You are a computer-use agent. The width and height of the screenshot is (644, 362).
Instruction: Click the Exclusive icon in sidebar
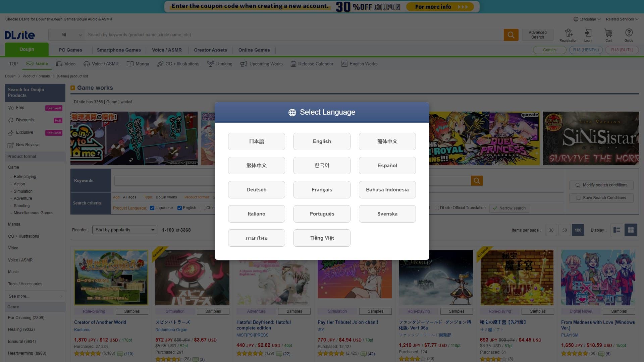[11, 133]
